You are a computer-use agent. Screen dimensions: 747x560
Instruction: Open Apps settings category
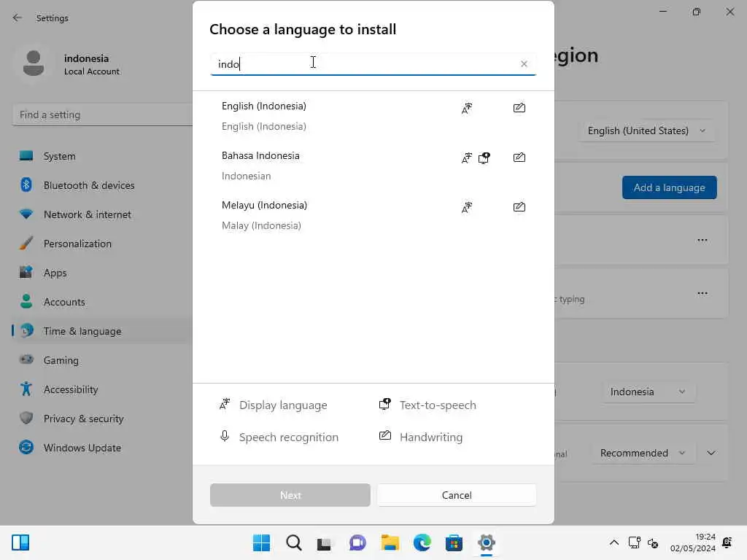pyautogui.click(x=102, y=273)
